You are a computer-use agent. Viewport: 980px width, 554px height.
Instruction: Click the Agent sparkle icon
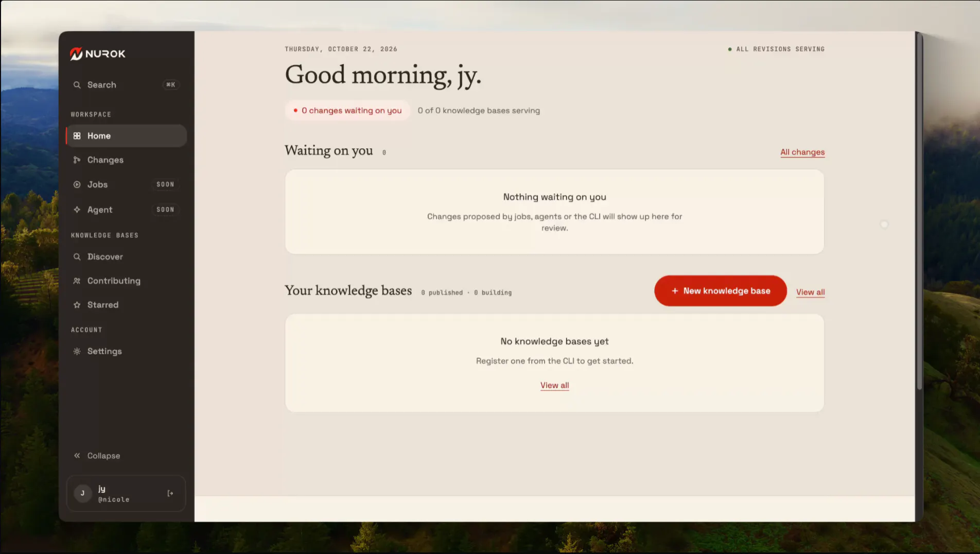77,210
